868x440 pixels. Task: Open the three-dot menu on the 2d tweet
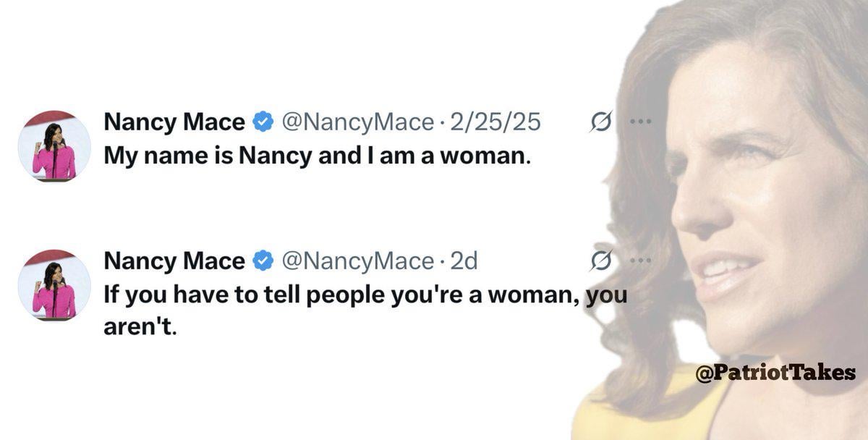[640, 260]
